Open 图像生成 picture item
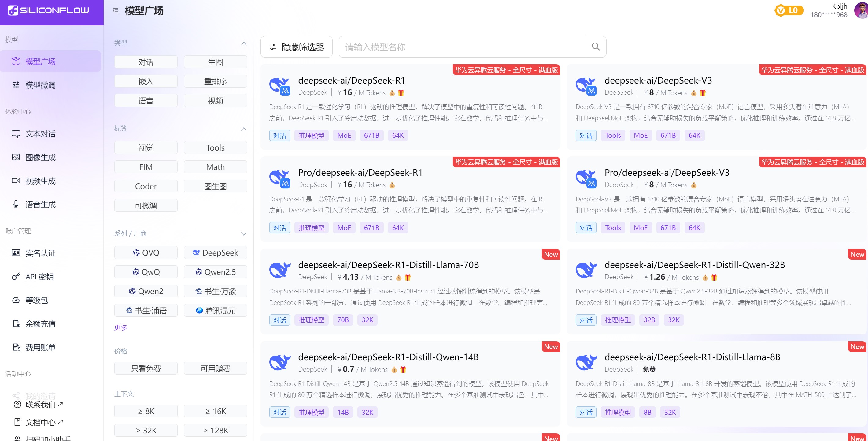The height and width of the screenshot is (441, 868). (x=40, y=157)
